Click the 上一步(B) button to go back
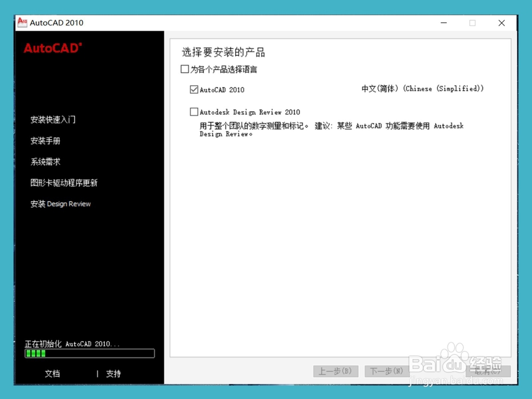 336,371
